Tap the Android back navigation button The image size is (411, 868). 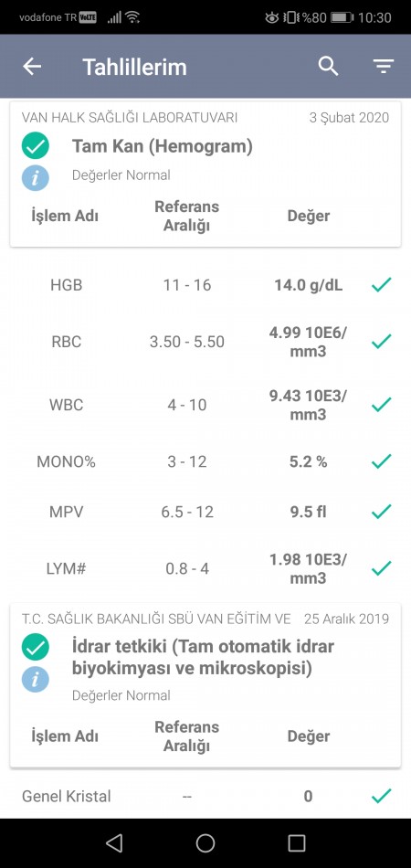[x=114, y=842]
